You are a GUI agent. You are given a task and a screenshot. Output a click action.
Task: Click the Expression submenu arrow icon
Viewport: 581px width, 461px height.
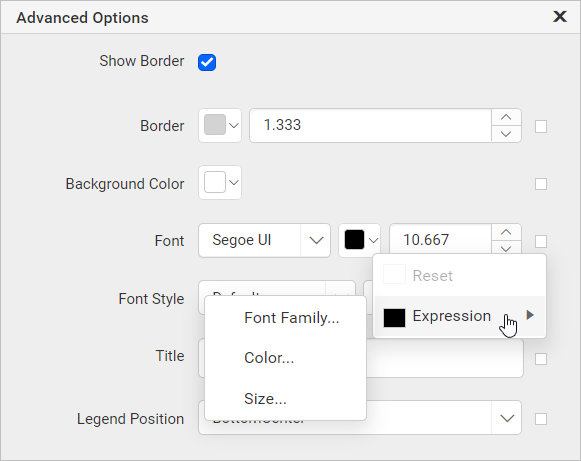point(530,315)
